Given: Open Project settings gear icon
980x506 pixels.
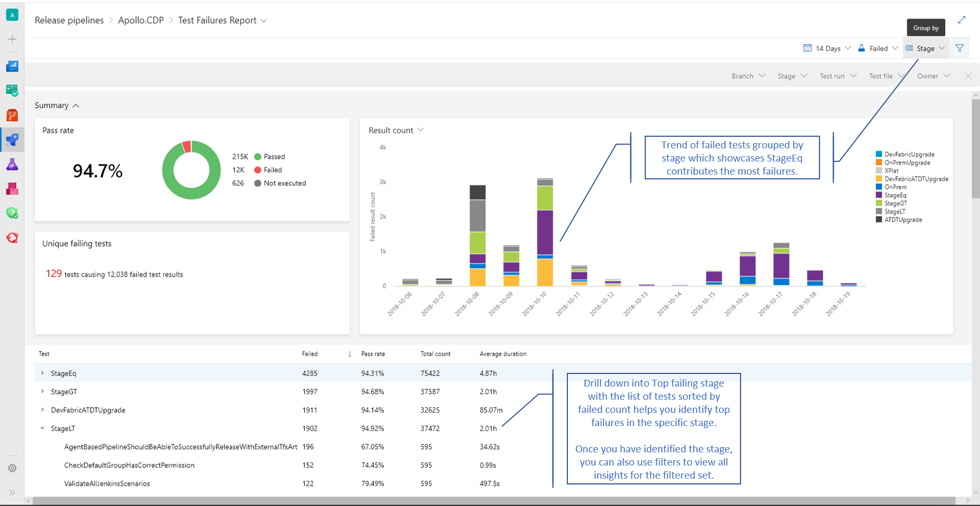Looking at the screenshot, I should [x=12, y=468].
